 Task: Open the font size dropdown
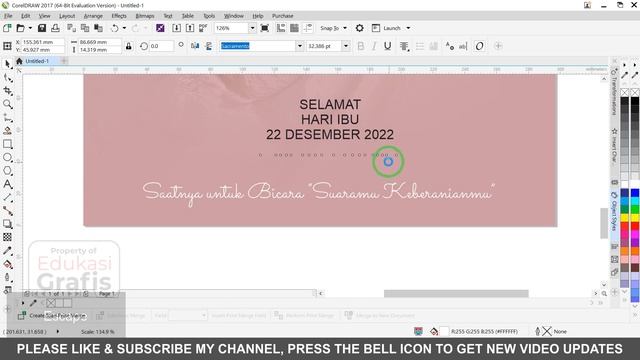pyautogui.click(x=346, y=46)
